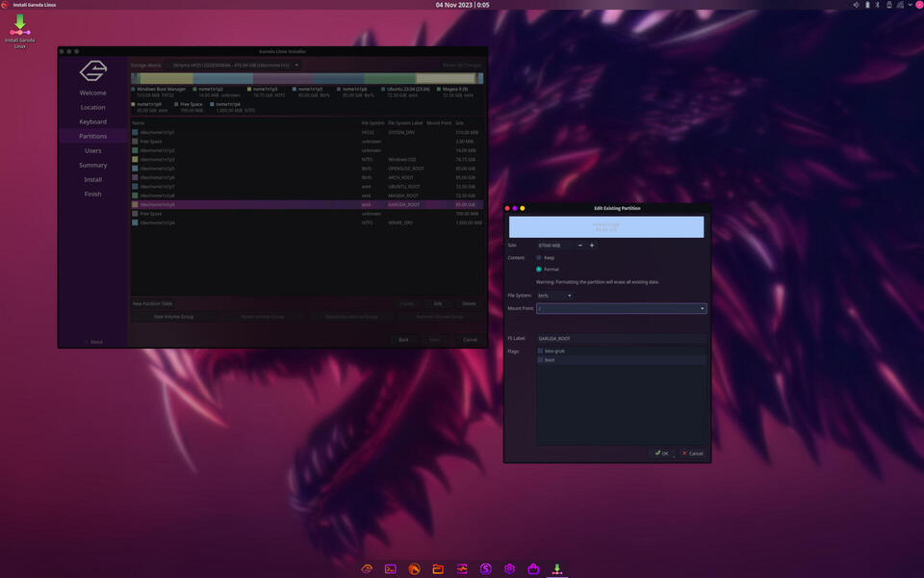Select the ARCH_ROOT partition row
Viewport: 924px width, 578px height.
point(307,177)
